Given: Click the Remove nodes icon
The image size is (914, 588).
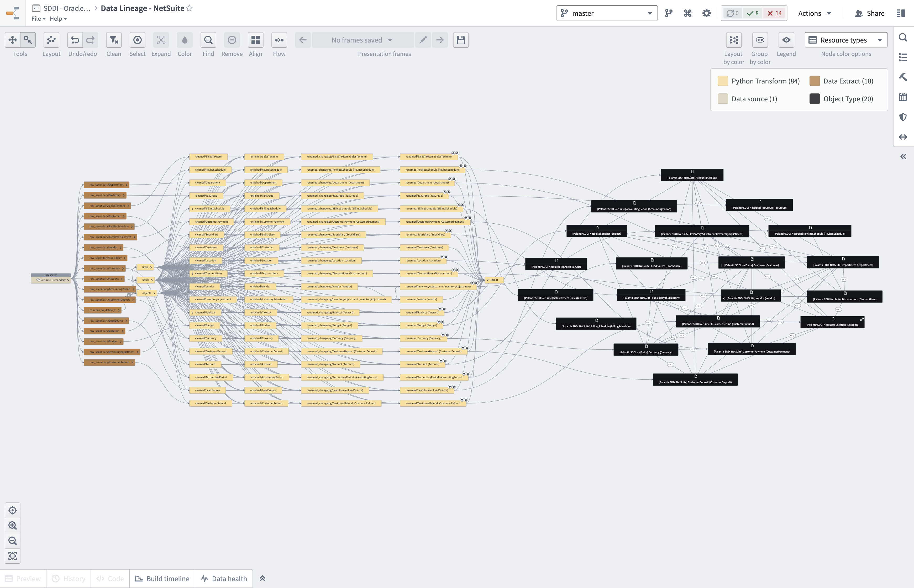Looking at the screenshot, I should point(232,40).
